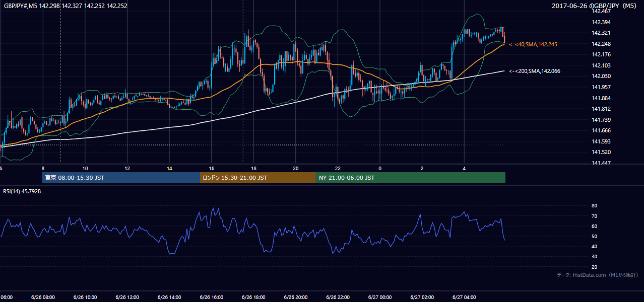644x302 pixels.
Task: Click price axis label 142.176
Action: pos(601,54)
